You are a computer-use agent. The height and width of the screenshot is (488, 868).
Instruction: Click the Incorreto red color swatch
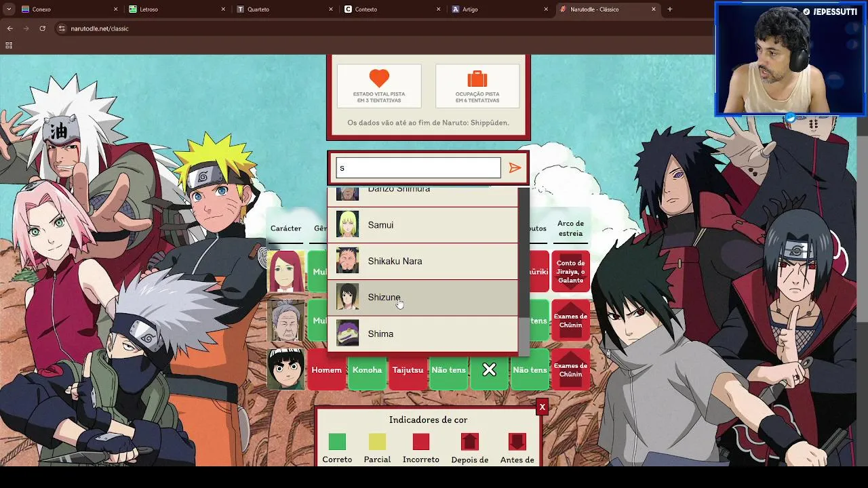point(421,442)
